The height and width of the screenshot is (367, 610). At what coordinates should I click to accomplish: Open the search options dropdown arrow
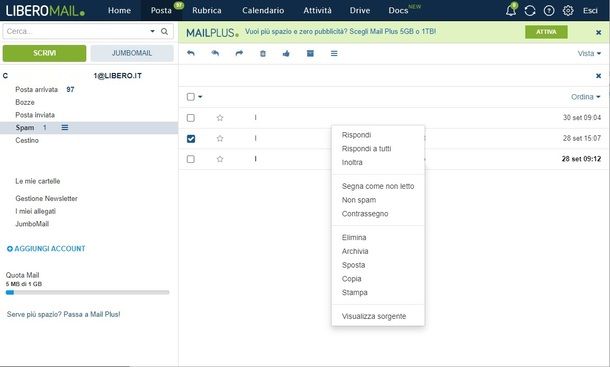(152, 32)
